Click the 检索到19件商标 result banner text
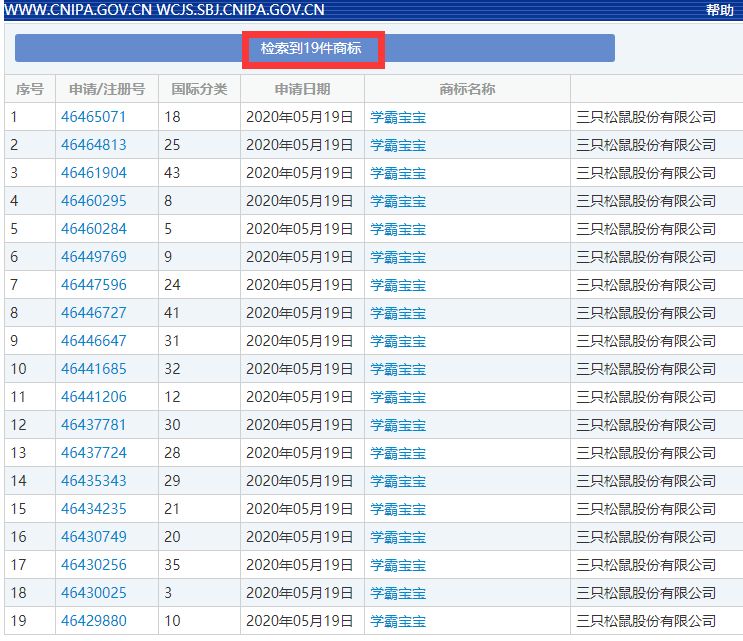 pyautogui.click(x=311, y=48)
